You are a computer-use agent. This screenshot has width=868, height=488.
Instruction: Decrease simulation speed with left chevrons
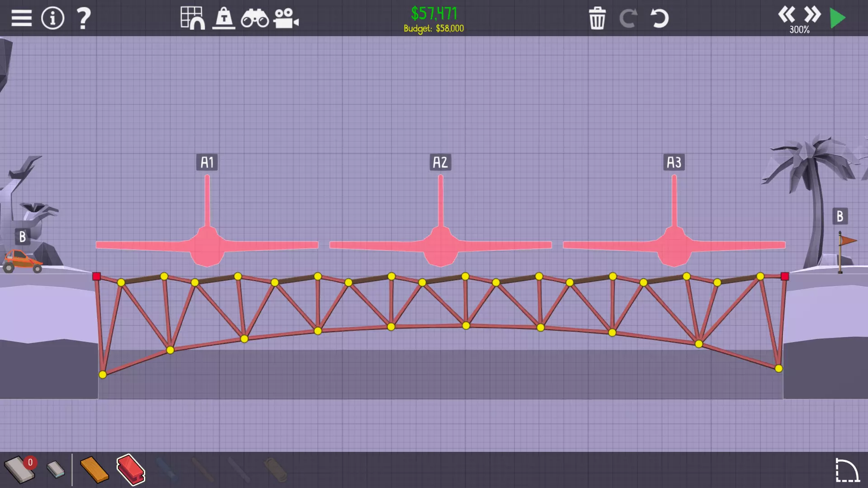(787, 14)
